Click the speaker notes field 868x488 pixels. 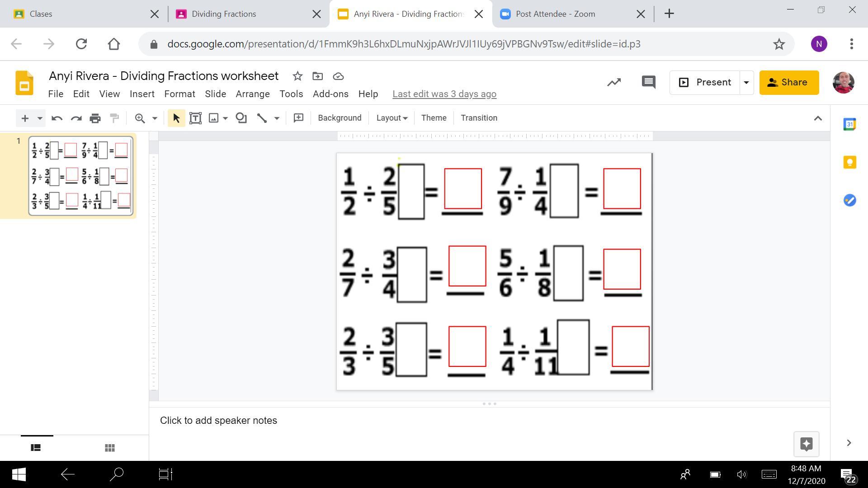(218, 420)
